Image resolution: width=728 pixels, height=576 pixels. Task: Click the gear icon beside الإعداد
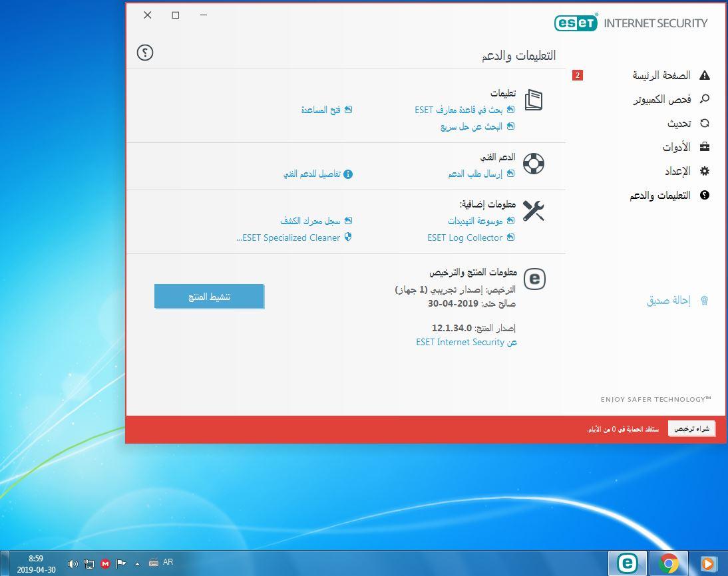coord(704,171)
